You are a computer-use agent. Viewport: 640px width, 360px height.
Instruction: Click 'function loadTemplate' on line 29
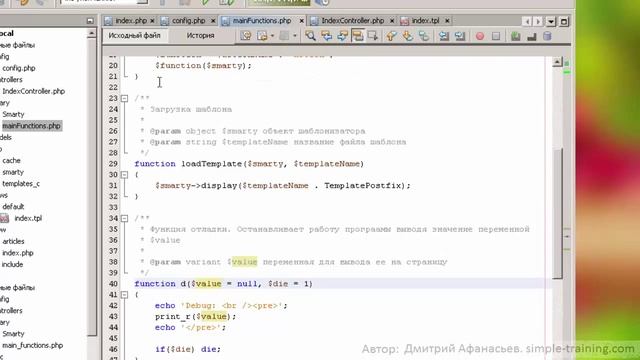(x=188, y=164)
